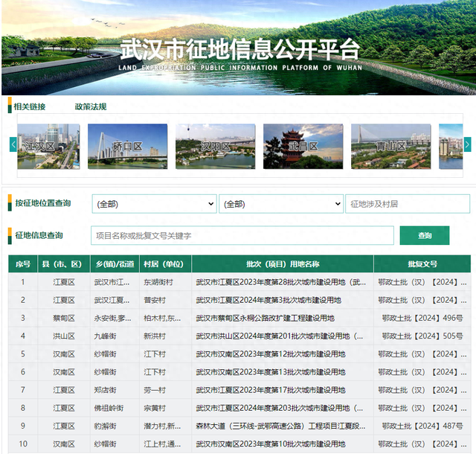Viewport: 476px width, 454px height.
Task: Expand the first (全部) district dropdown
Action: coord(154,204)
